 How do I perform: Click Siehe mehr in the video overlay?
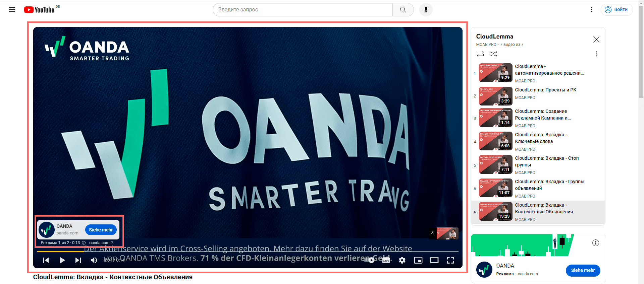(101, 230)
